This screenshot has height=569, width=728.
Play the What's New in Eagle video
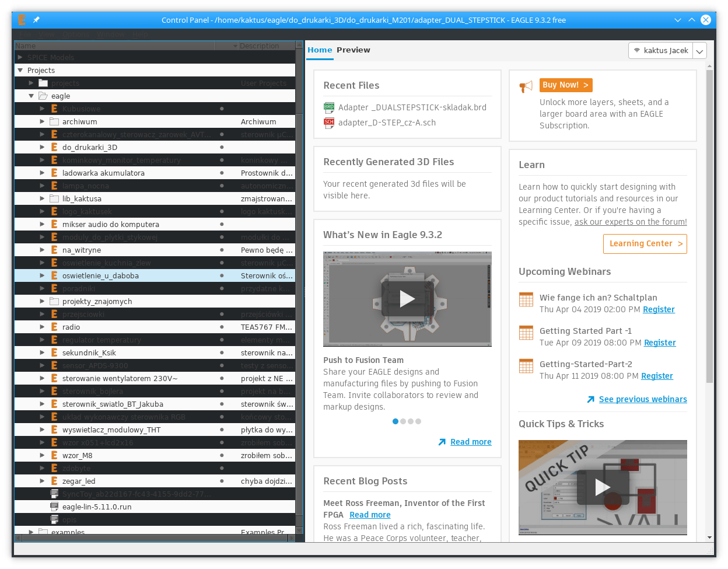coord(407,299)
